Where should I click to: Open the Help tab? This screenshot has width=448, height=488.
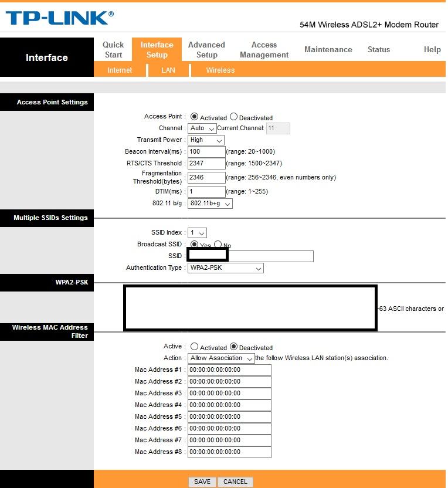(432, 49)
